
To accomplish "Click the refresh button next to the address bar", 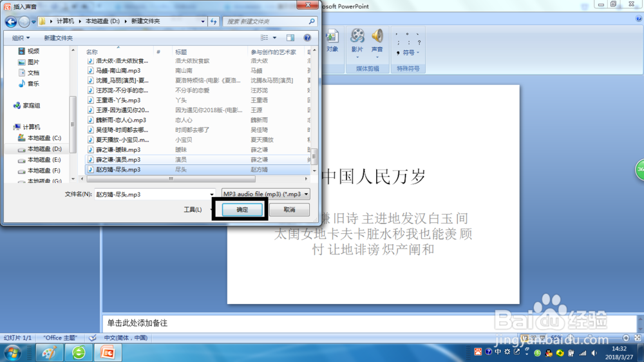I will point(214,21).
